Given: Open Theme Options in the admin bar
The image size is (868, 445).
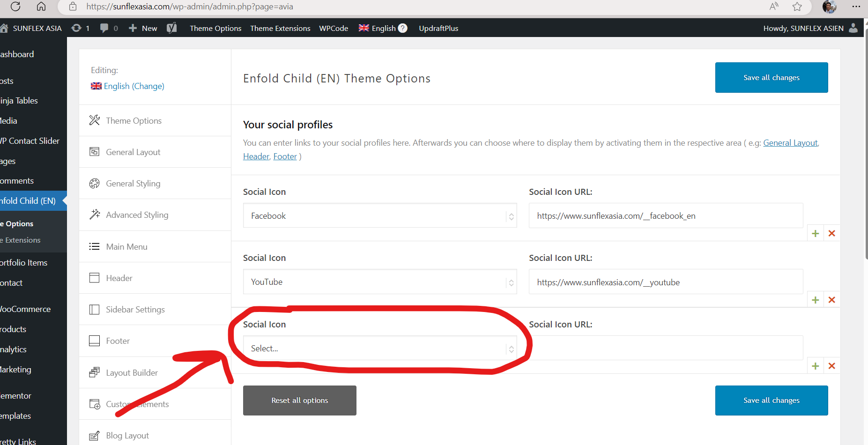Looking at the screenshot, I should (215, 28).
